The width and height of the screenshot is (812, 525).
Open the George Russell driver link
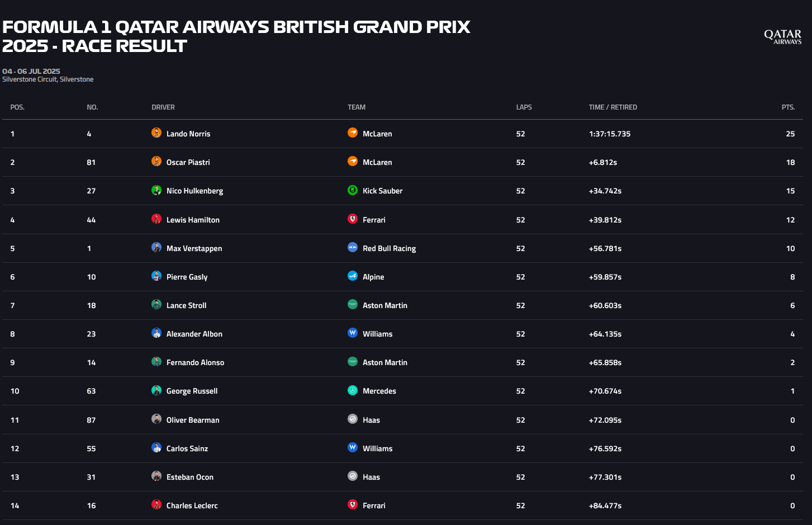point(192,391)
